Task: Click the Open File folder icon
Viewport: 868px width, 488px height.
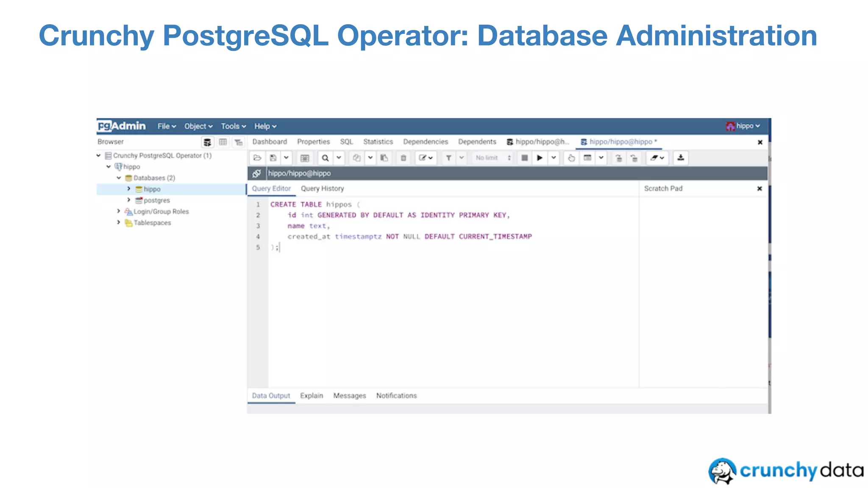Action: click(257, 158)
